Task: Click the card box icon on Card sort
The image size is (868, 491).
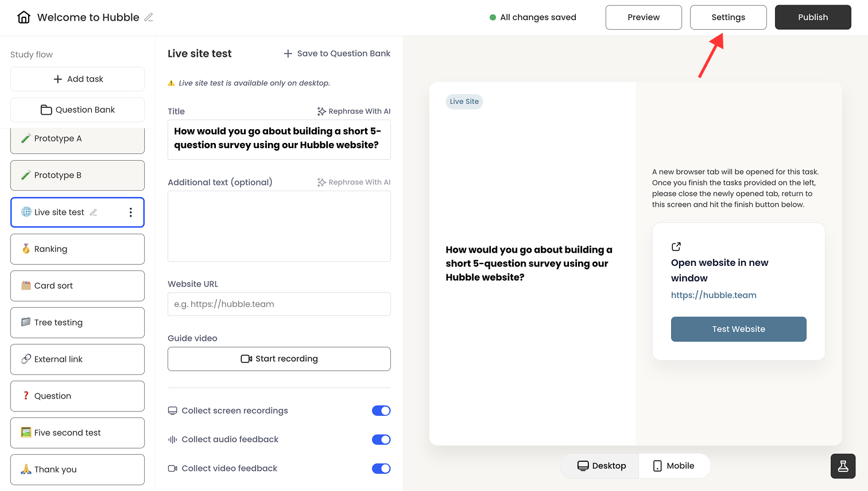Action: coord(26,285)
